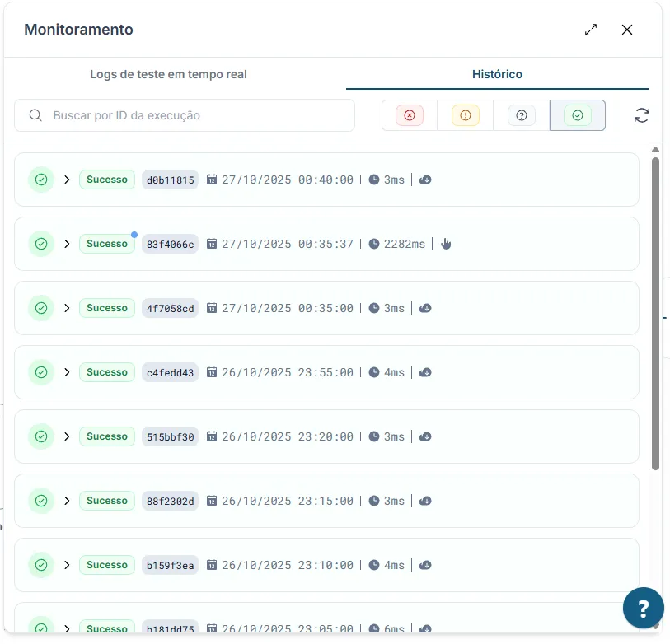Expand execution 88f2302d details
Screen dimensions: 670x644
click(67, 501)
